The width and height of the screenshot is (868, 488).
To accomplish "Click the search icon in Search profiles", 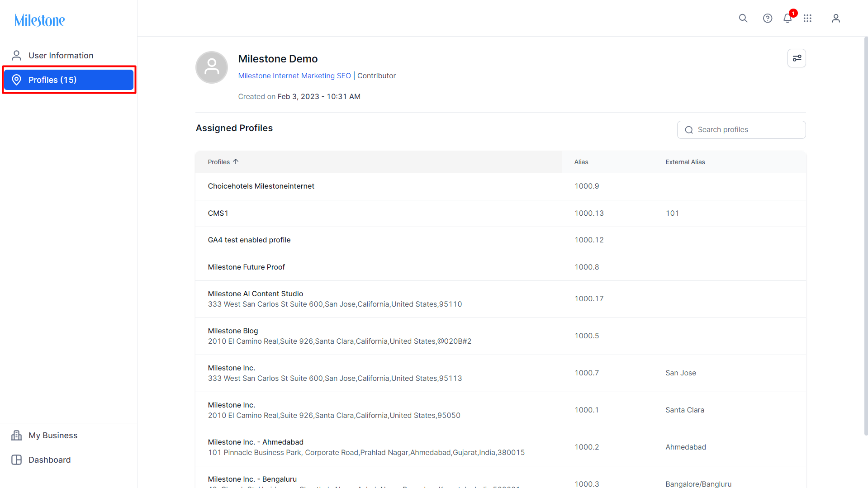I will (689, 130).
